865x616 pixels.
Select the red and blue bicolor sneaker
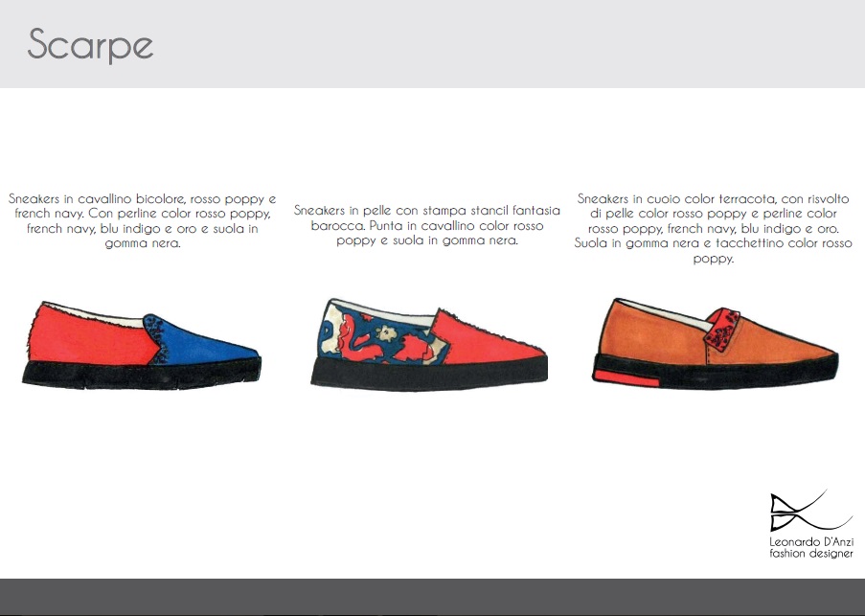(x=142, y=345)
